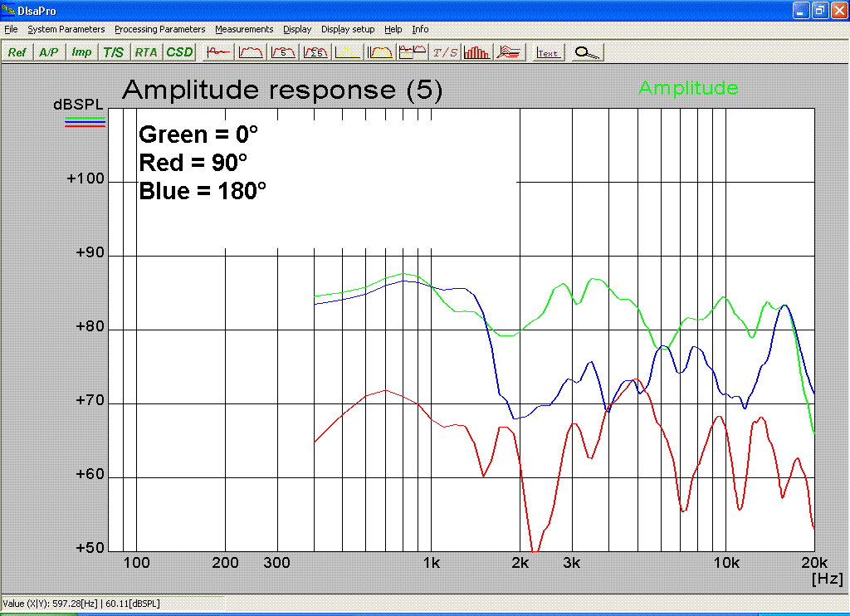850x616 pixels.
Task: Click the dBSPL axis label
Action: (x=78, y=105)
